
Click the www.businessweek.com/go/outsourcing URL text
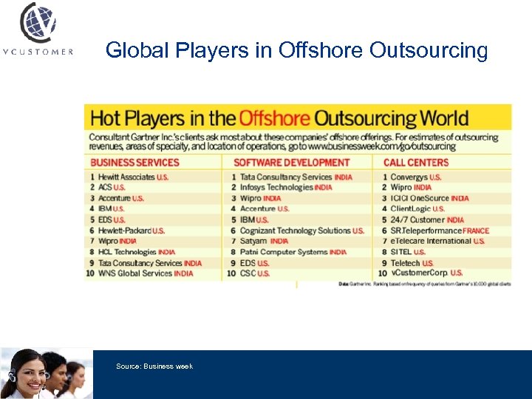pos(382,146)
